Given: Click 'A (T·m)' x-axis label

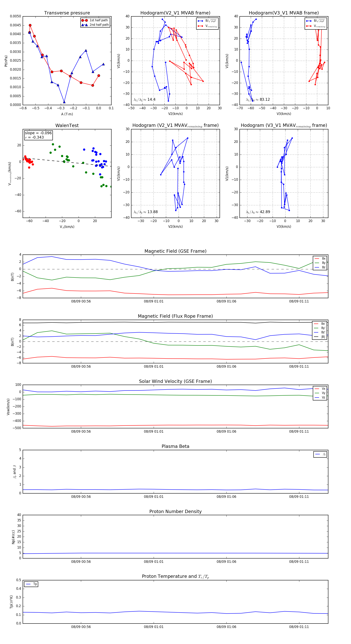Looking at the screenshot, I should pos(67,114).
